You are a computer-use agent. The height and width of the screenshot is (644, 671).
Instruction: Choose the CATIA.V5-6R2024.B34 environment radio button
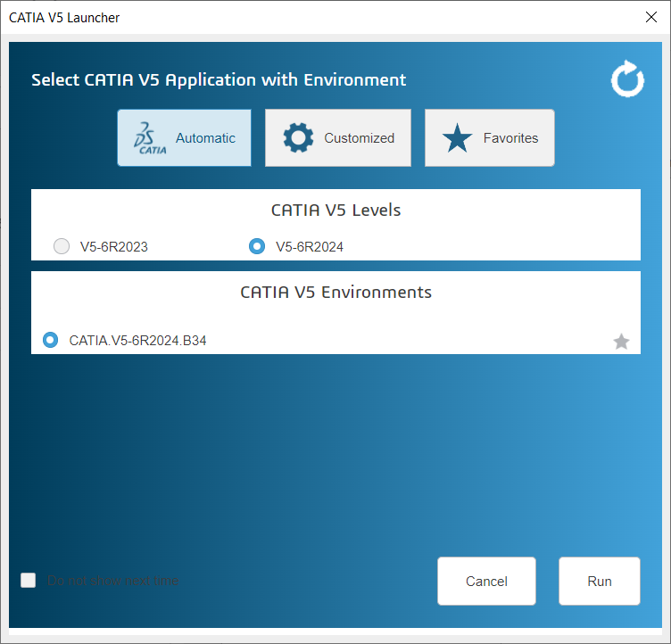tap(51, 340)
